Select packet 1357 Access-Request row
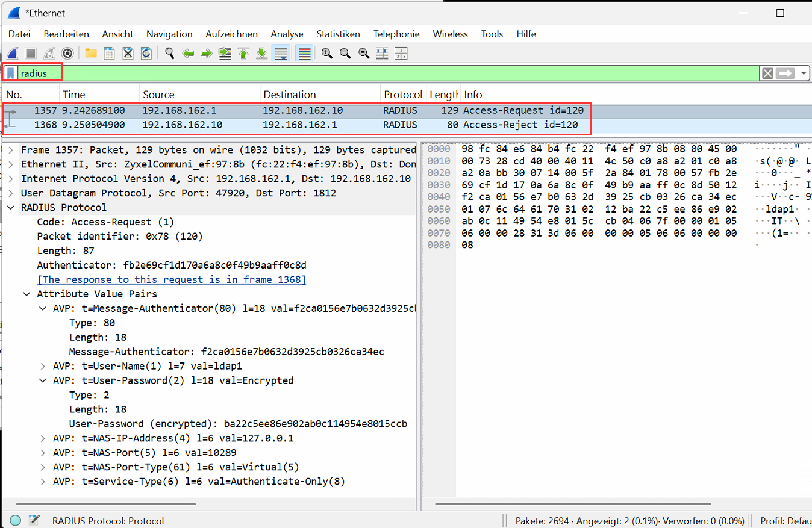Image resolution: width=812 pixels, height=528 pixels. (406, 111)
